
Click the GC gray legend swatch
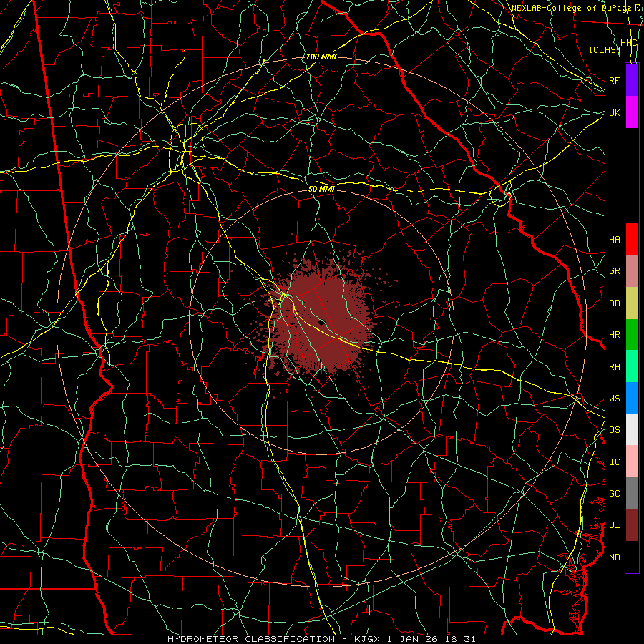(632, 493)
